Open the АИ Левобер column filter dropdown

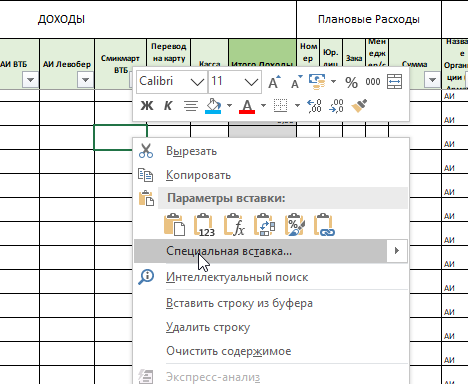coord(85,80)
